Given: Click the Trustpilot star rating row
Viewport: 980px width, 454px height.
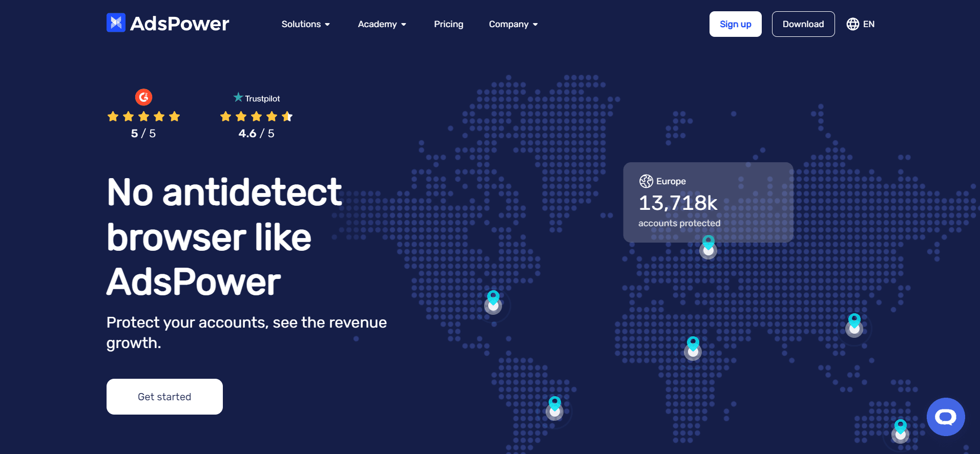Looking at the screenshot, I should [257, 117].
